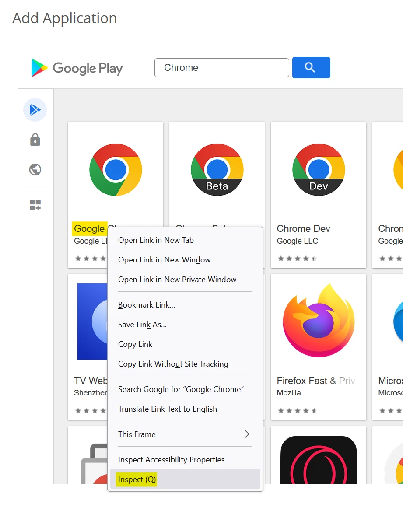Open the Play Store apps sidebar icon
The height and width of the screenshot is (532, 403).
click(x=35, y=110)
